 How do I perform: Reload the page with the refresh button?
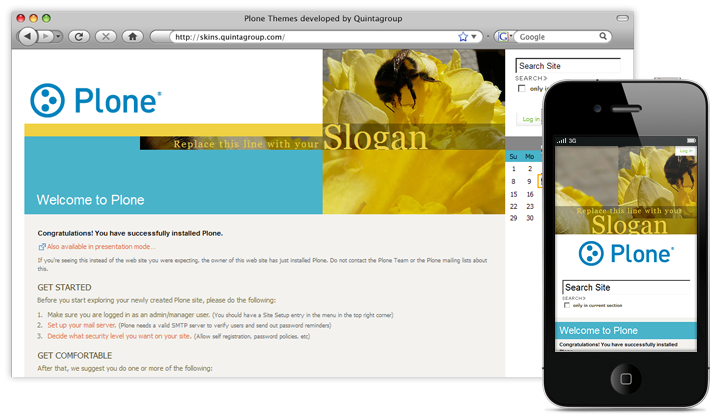pos(79,36)
